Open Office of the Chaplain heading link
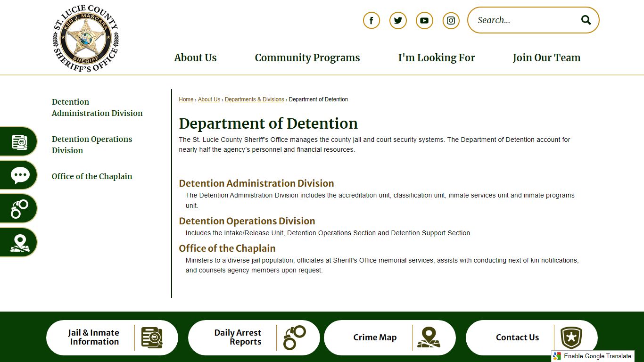The height and width of the screenshot is (362, 644). [227, 248]
